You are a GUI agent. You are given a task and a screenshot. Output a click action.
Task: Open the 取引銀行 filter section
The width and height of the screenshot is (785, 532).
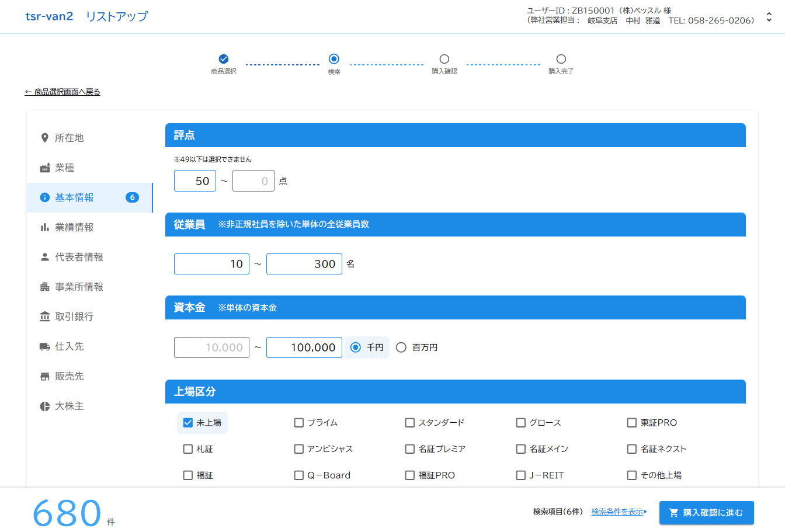[x=90, y=317]
